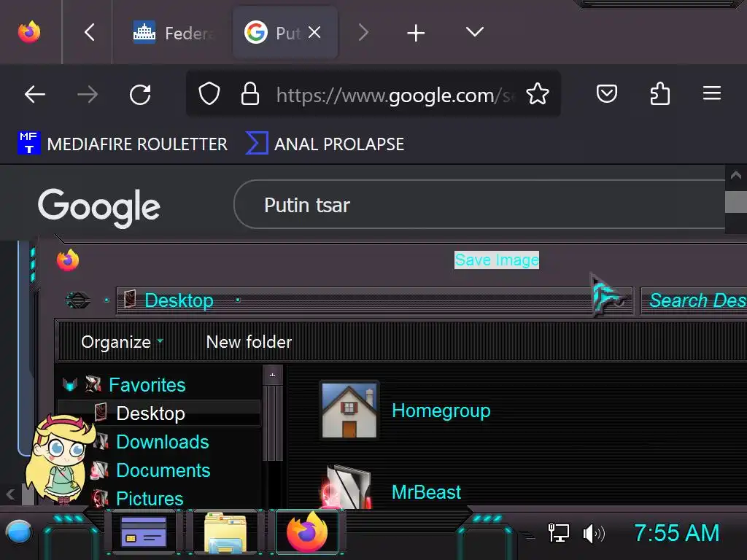Viewport: 747px width, 560px height.
Task: Click the Firefox View icon
Action: (x=29, y=32)
